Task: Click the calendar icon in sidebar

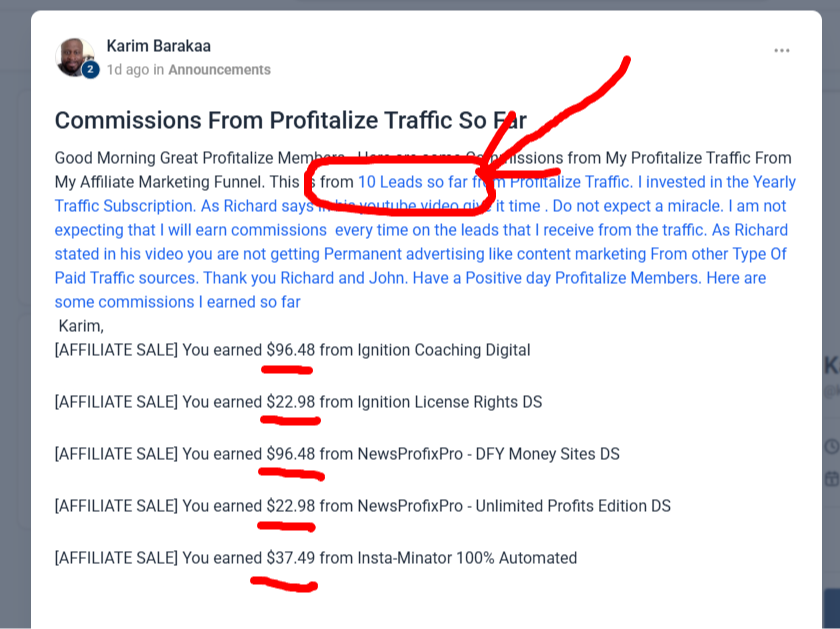Action: (x=832, y=478)
